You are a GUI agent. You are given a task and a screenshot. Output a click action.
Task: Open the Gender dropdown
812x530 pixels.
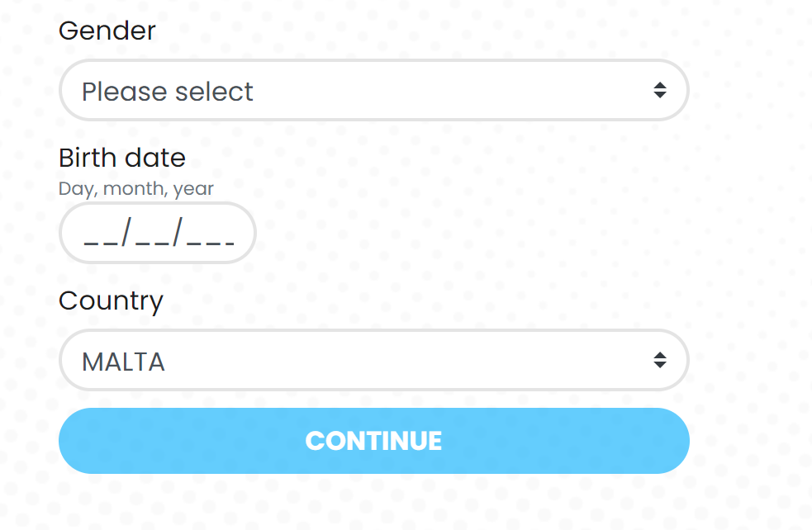(x=374, y=91)
